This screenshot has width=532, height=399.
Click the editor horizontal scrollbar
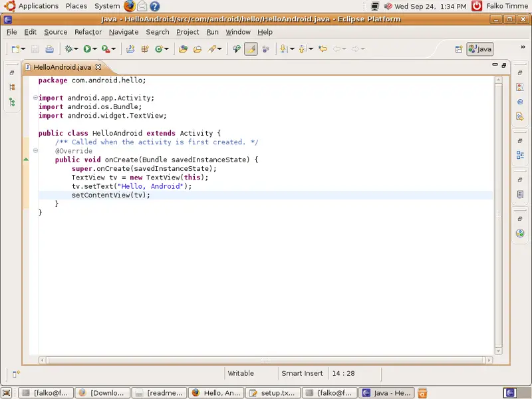tap(265, 360)
